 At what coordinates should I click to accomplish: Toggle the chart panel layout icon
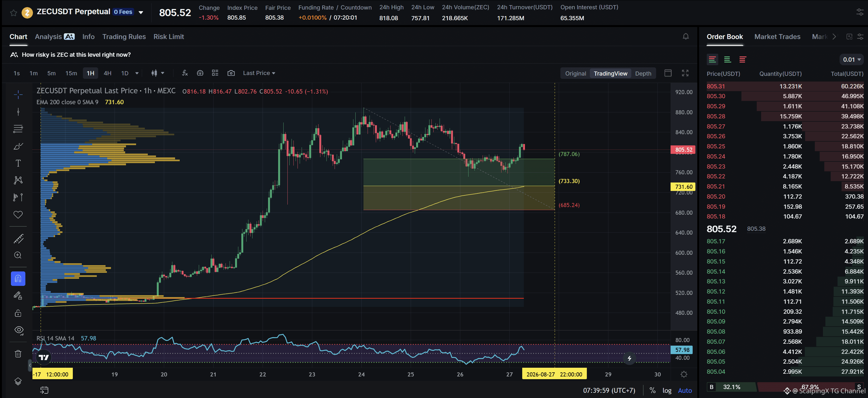(x=668, y=73)
